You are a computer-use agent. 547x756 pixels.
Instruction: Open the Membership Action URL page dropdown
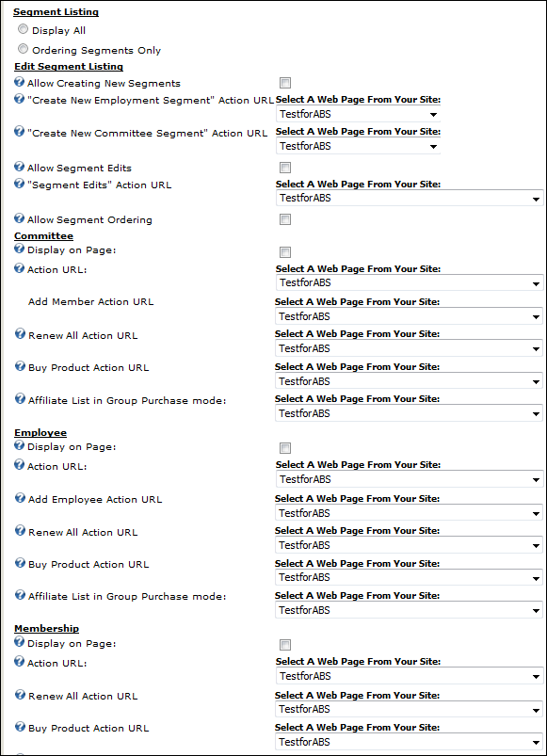[x=410, y=676]
